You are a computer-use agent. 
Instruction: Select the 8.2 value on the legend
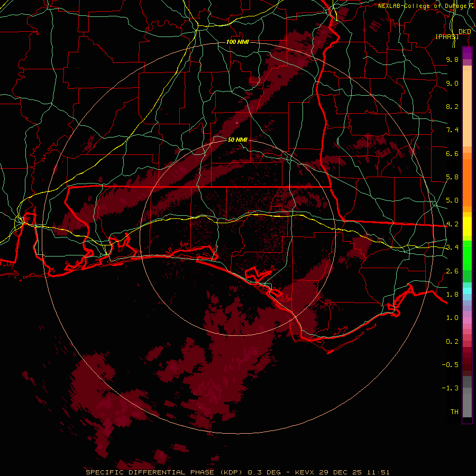click(x=452, y=106)
